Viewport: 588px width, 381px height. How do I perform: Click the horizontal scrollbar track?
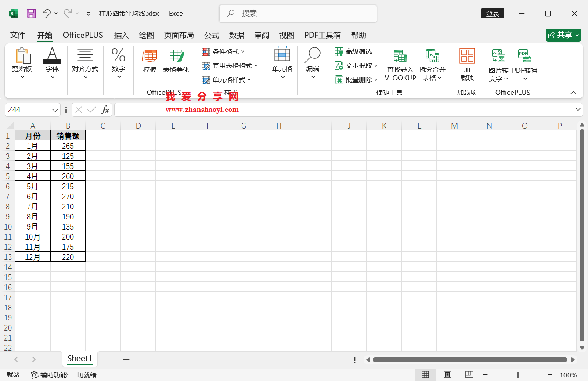click(x=470, y=359)
